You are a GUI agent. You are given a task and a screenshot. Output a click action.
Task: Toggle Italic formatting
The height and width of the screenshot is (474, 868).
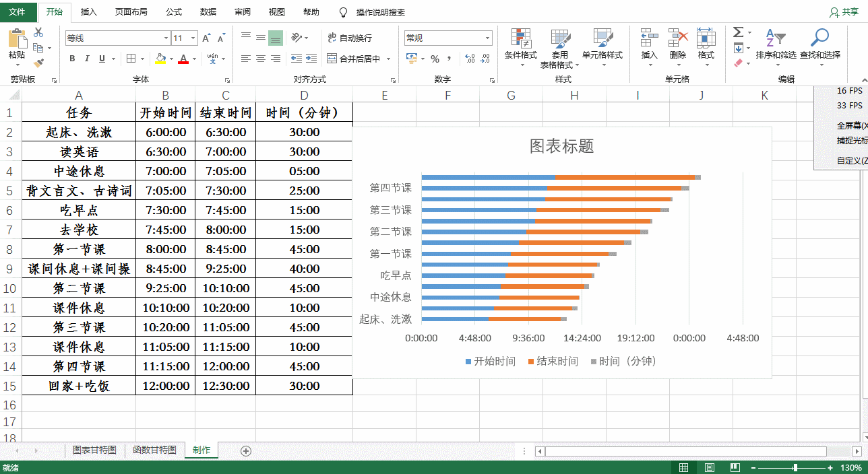tap(88, 59)
